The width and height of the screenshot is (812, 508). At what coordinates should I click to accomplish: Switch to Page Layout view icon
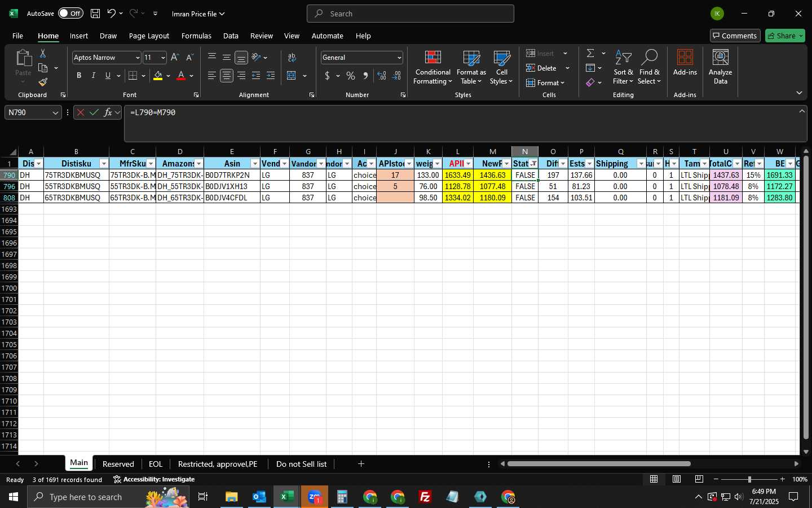pos(677,479)
